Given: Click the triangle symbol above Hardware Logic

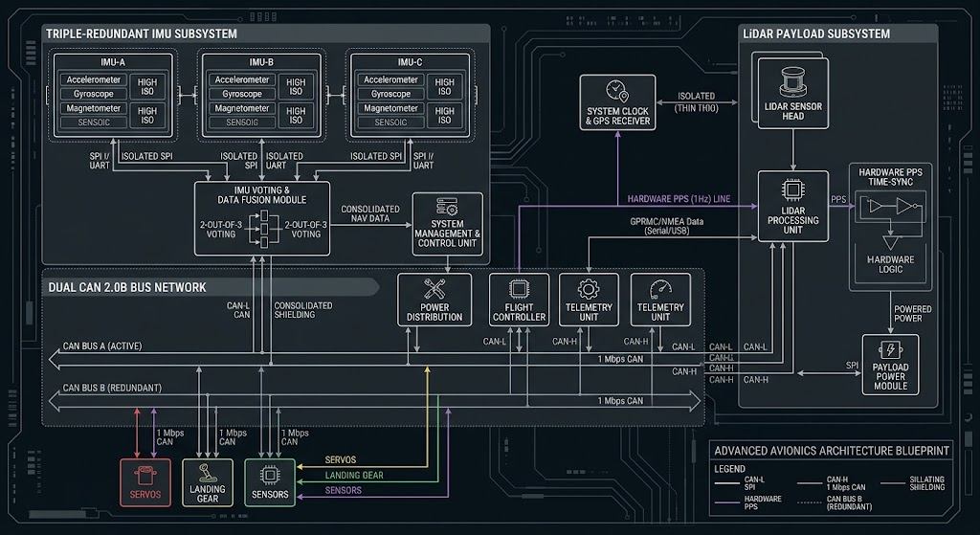Looking at the screenshot, I should pyautogui.click(x=891, y=244).
